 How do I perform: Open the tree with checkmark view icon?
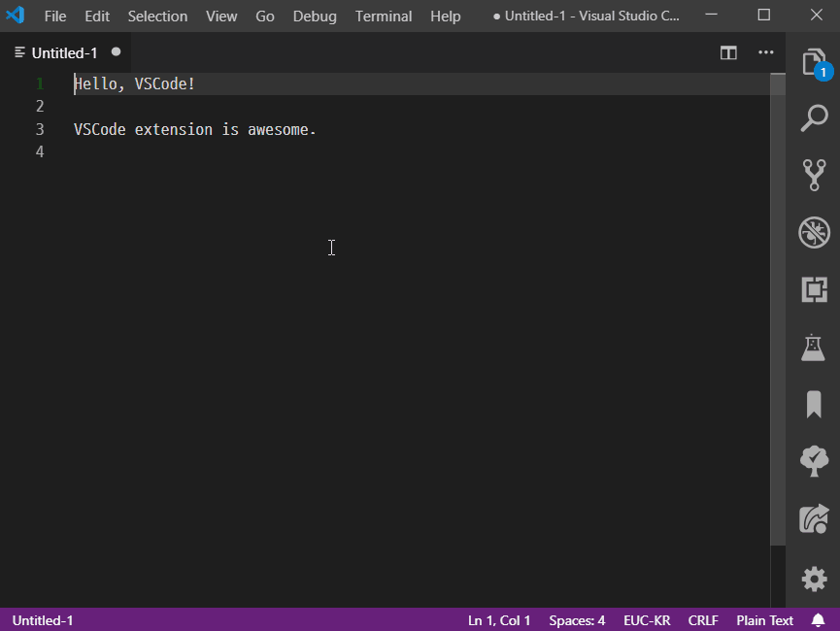814,461
